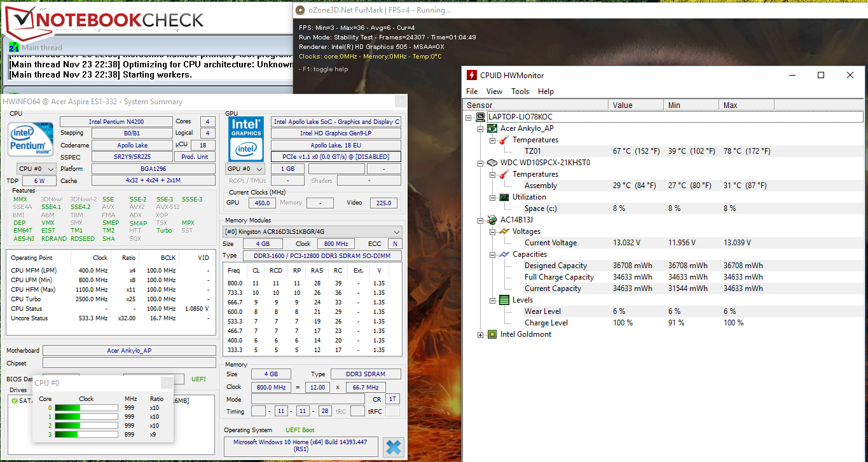Expand the Intel Goldmont tree node
The height and width of the screenshot is (462, 868).
click(481, 334)
